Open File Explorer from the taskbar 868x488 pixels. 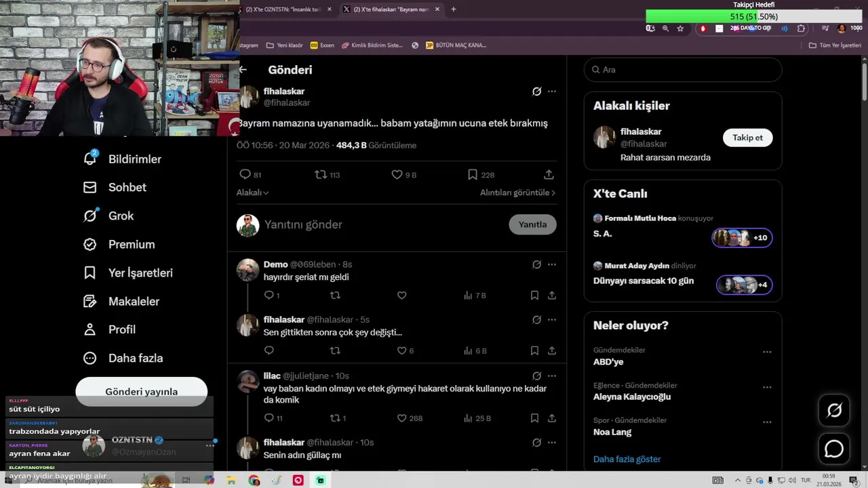pyautogui.click(x=231, y=481)
